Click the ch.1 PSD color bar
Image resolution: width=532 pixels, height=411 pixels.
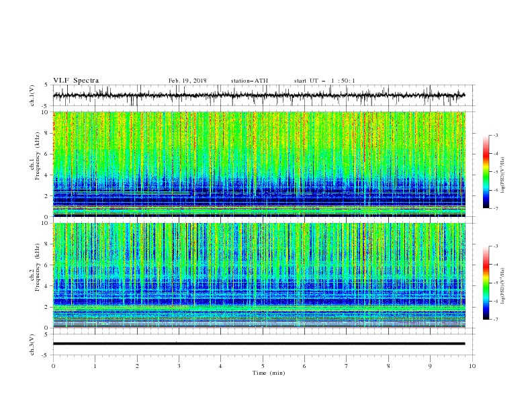(486, 172)
